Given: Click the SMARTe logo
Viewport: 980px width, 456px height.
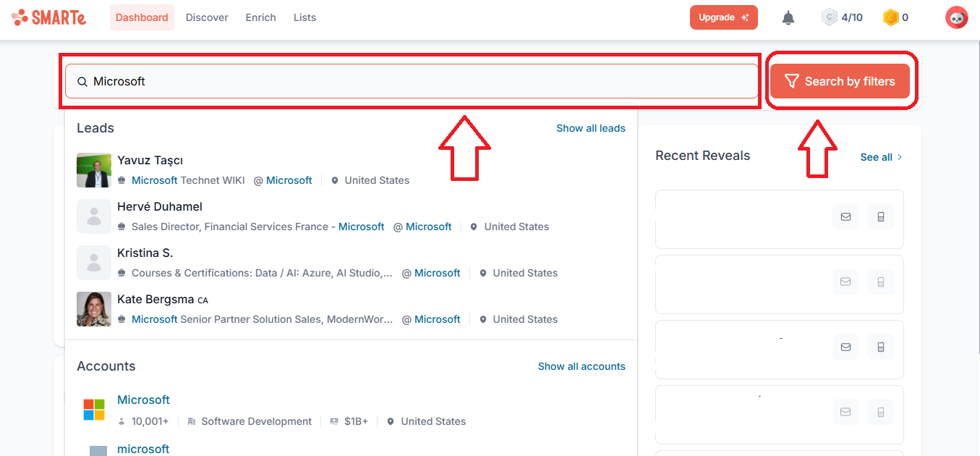Looking at the screenshot, I should tap(48, 17).
